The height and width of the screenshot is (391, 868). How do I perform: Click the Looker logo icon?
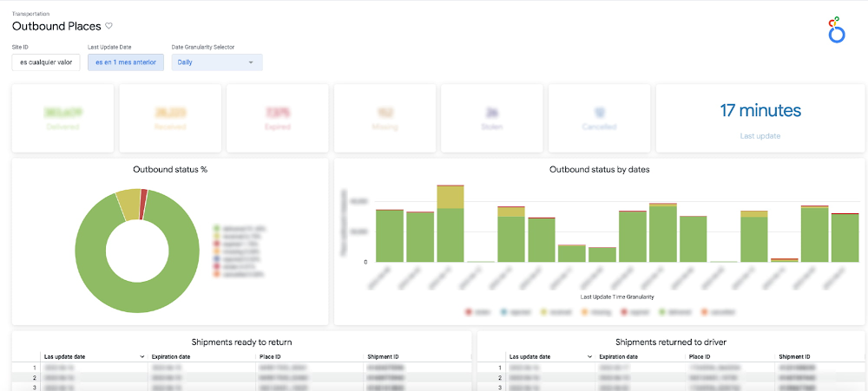coord(837,29)
